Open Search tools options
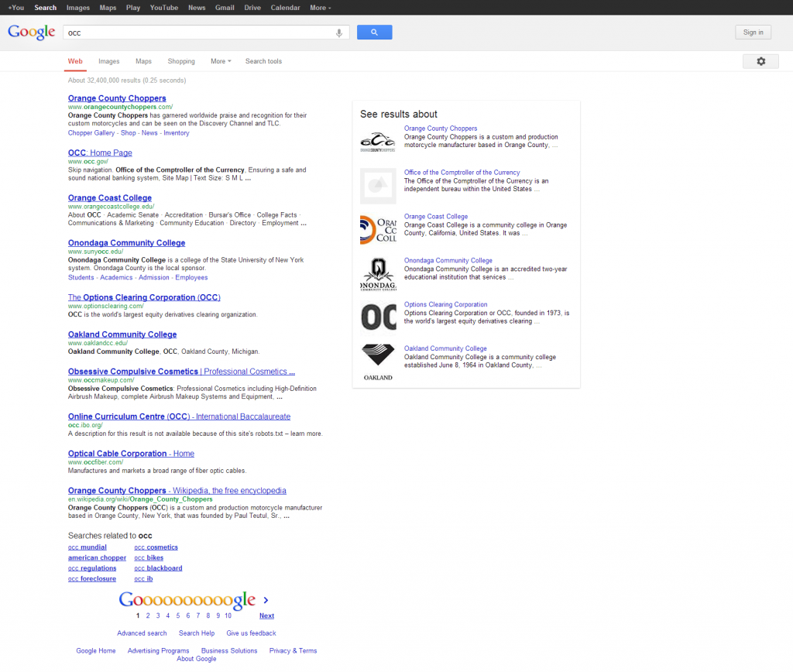Image resolution: width=793 pixels, height=672 pixels. [x=263, y=61]
